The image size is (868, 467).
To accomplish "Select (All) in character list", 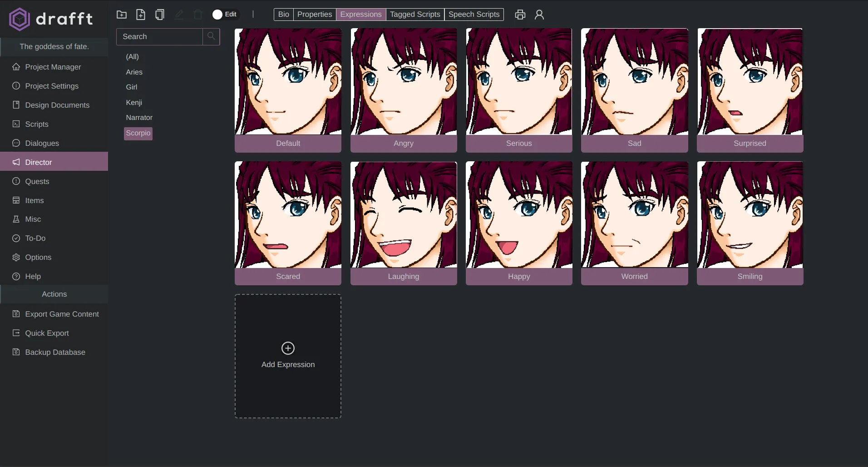I will 133,57.
